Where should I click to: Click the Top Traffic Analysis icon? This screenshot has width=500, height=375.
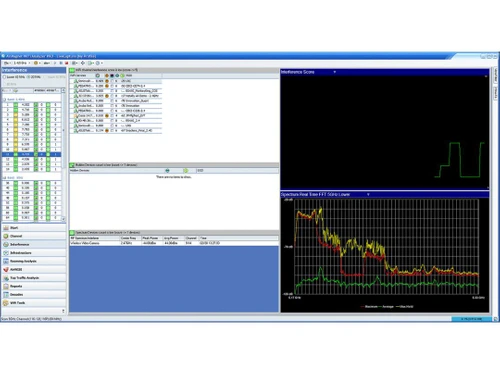coord(6,278)
